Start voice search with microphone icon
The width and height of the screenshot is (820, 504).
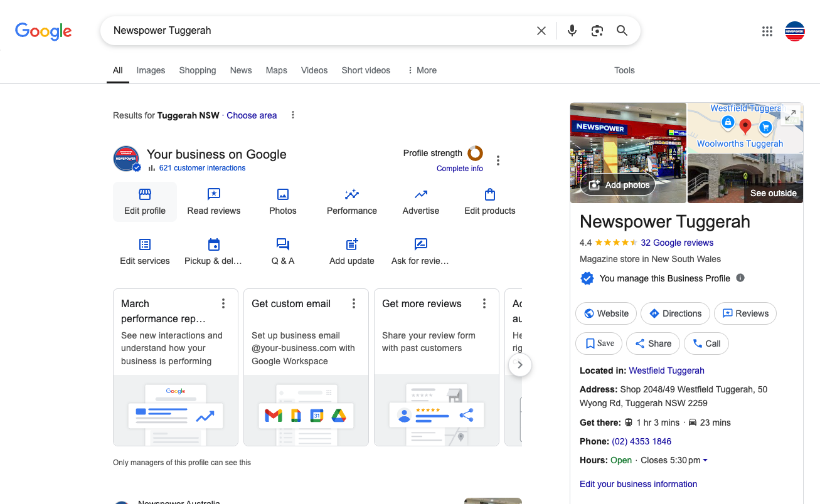click(572, 31)
